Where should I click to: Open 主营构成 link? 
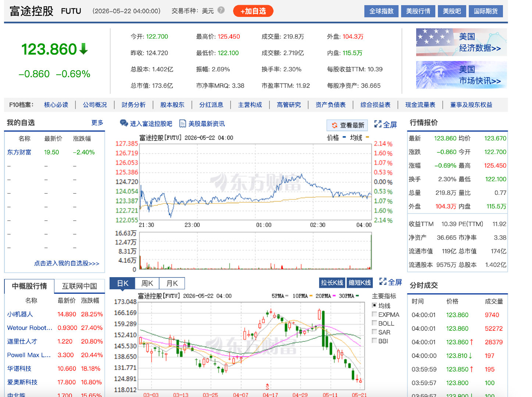click(250, 105)
